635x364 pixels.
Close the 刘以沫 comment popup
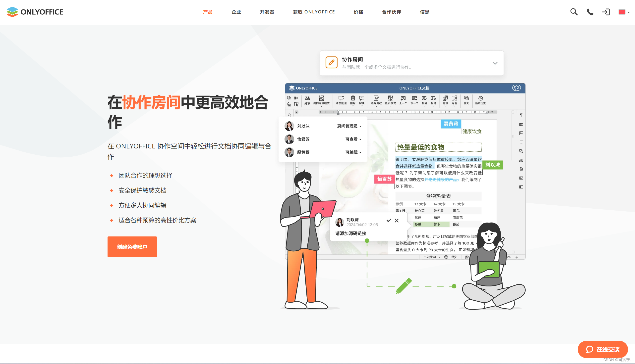(397, 221)
